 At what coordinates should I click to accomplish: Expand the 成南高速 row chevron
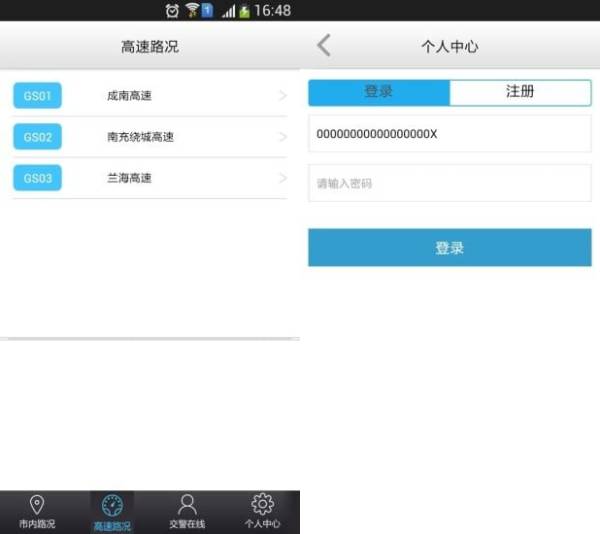click(x=283, y=95)
